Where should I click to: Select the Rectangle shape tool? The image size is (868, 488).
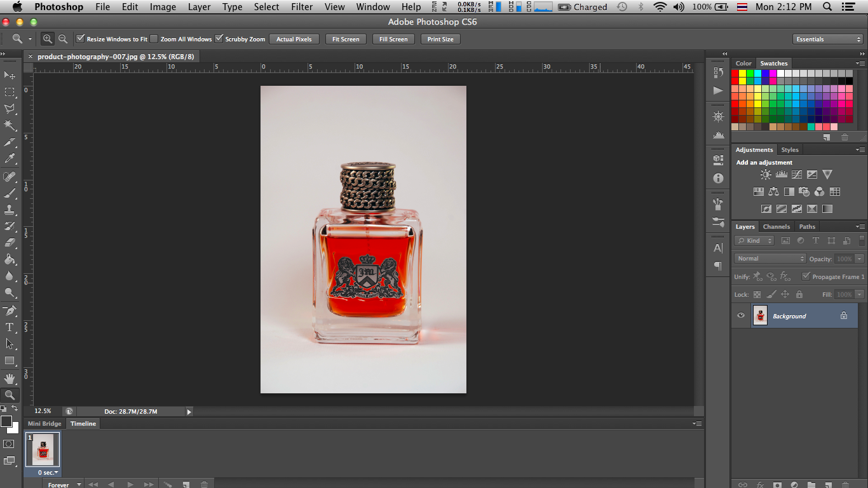click(x=10, y=360)
